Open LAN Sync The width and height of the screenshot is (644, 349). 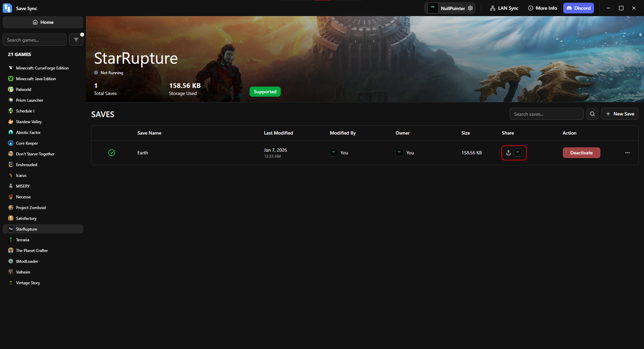tap(504, 8)
